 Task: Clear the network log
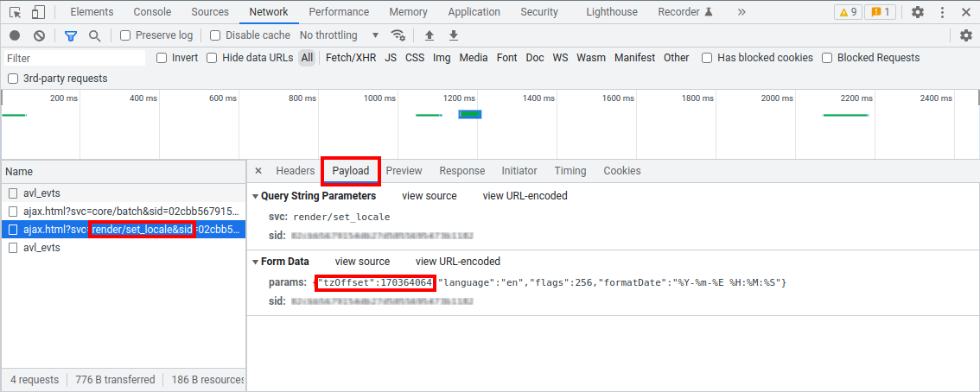[39, 35]
